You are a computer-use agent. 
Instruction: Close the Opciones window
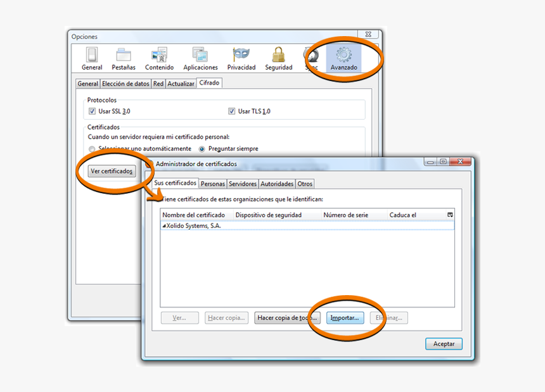[x=368, y=34]
